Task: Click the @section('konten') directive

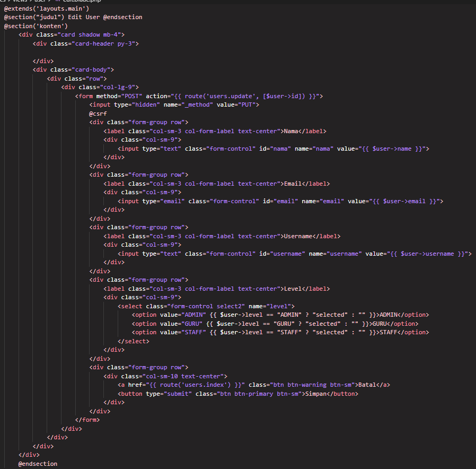Action: [36, 26]
